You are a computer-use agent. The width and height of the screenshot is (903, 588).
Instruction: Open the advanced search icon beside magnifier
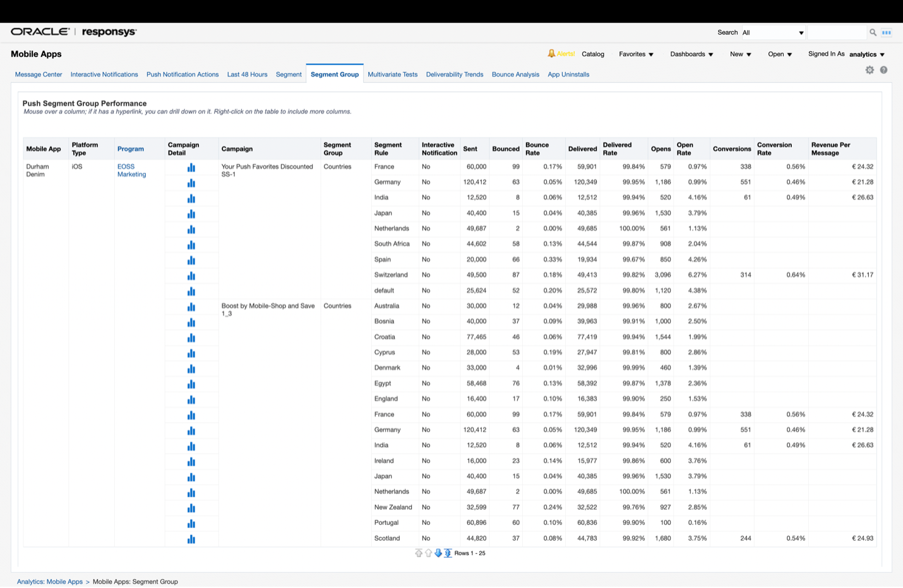[887, 32]
